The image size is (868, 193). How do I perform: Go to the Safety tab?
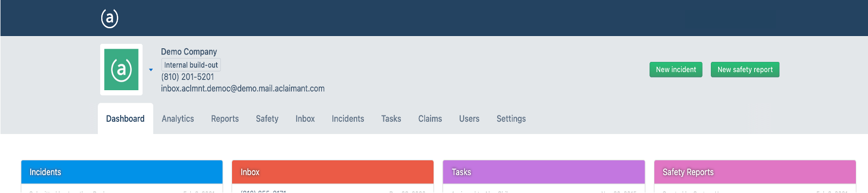click(267, 118)
